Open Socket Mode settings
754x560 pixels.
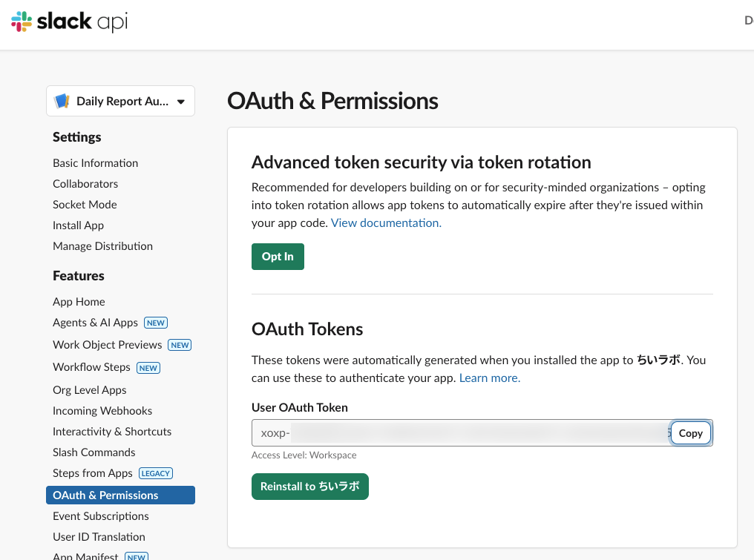coord(85,204)
